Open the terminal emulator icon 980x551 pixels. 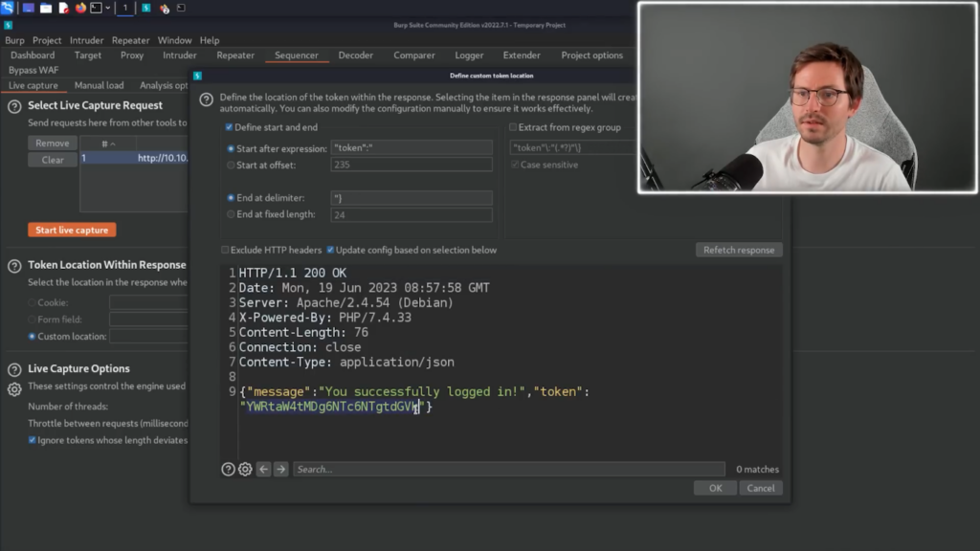pyautogui.click(x=97, y=8)
